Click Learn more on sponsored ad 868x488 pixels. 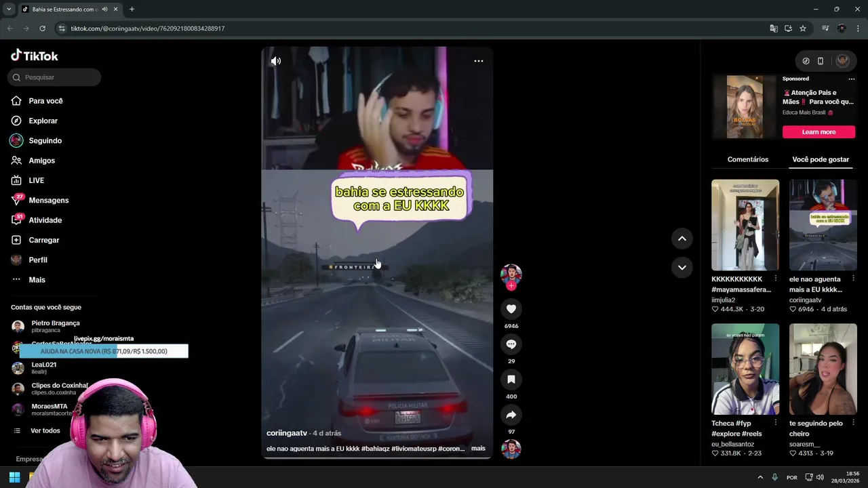click(818, 132)
